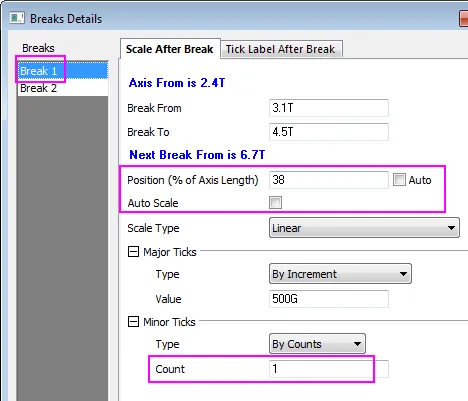Click the Break To input field
Screen dimensions: 468x401
[329, 132]
